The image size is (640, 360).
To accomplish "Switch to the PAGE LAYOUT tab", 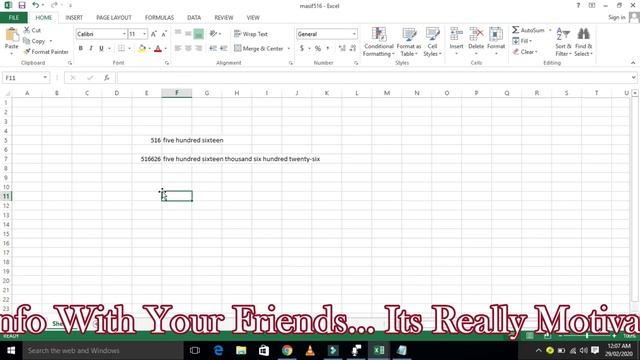I will coord(114,18).
